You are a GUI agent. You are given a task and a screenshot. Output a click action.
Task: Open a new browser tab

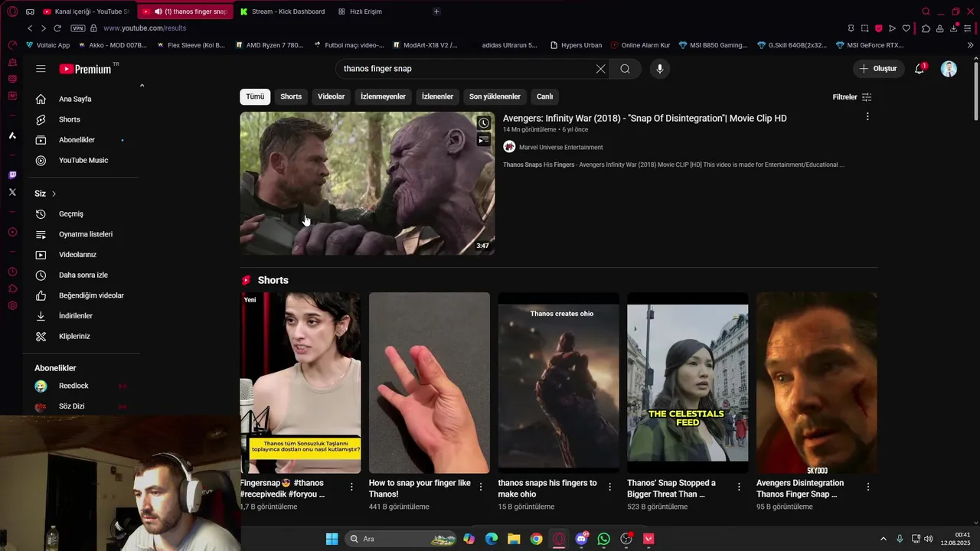[x=436, y=11]
